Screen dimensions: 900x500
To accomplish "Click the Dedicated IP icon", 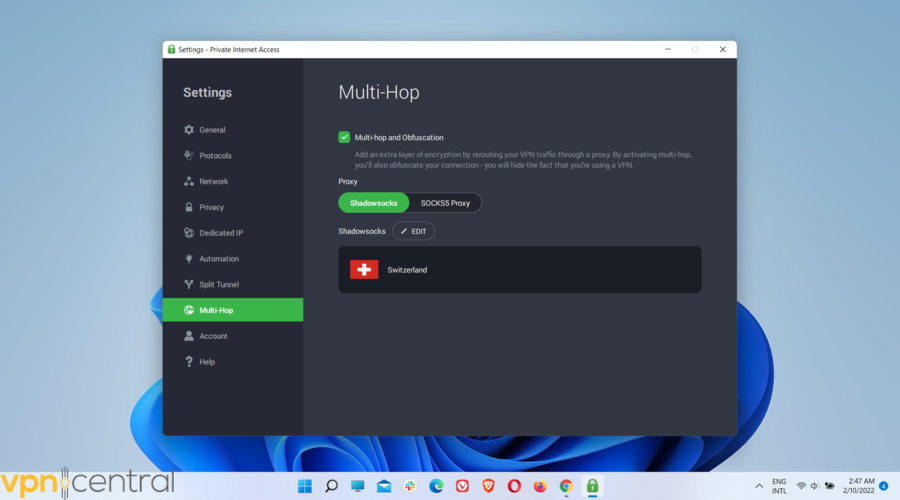I will 189,233.
